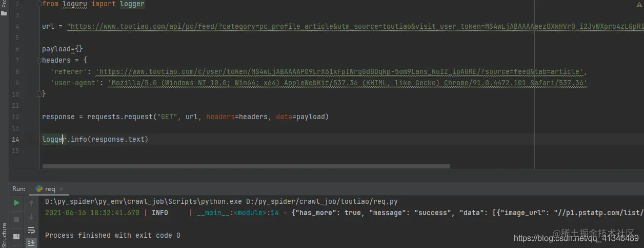644x248 pixels.
Task: Click the Mozilla/5.0 user-agent string
Action: coord(348,83)
